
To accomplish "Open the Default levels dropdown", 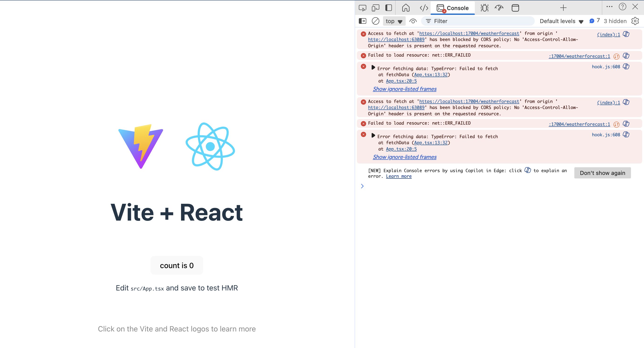I will point(561,21).
